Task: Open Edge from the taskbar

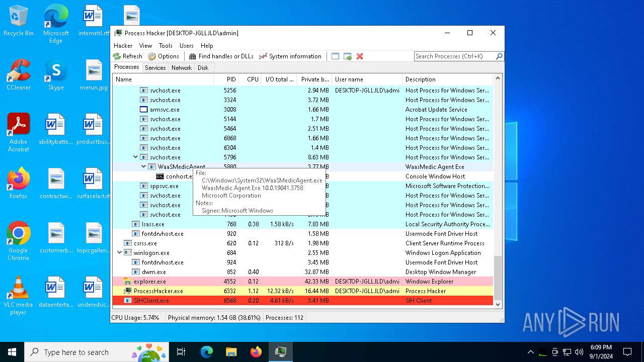Action: [207, 352]
